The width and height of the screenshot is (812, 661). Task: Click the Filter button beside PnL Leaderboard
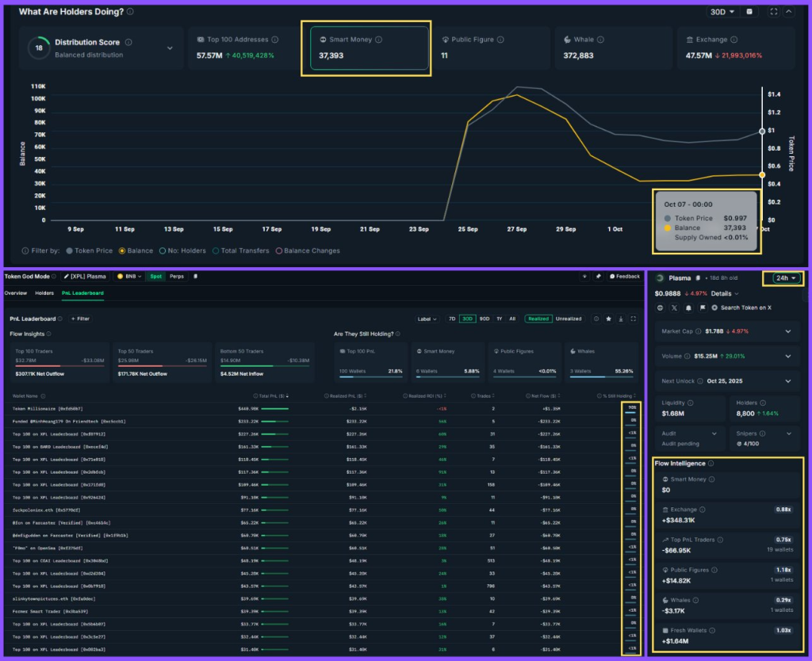80,319
